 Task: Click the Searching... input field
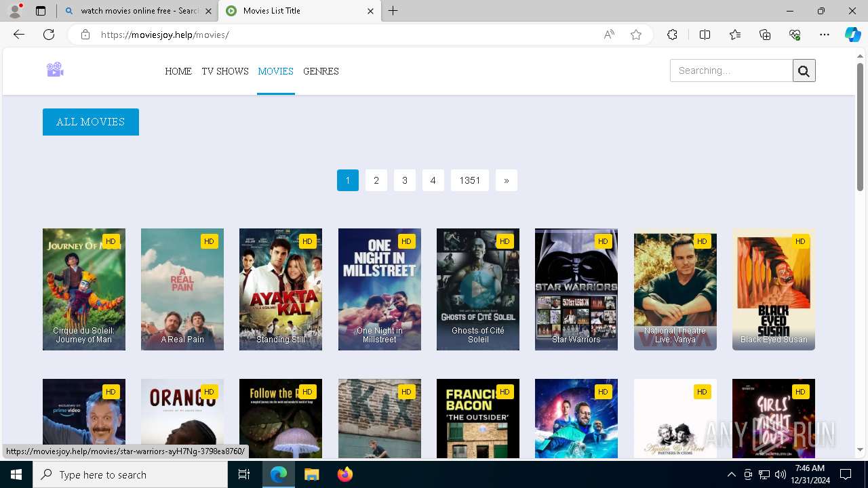point(731,70)
